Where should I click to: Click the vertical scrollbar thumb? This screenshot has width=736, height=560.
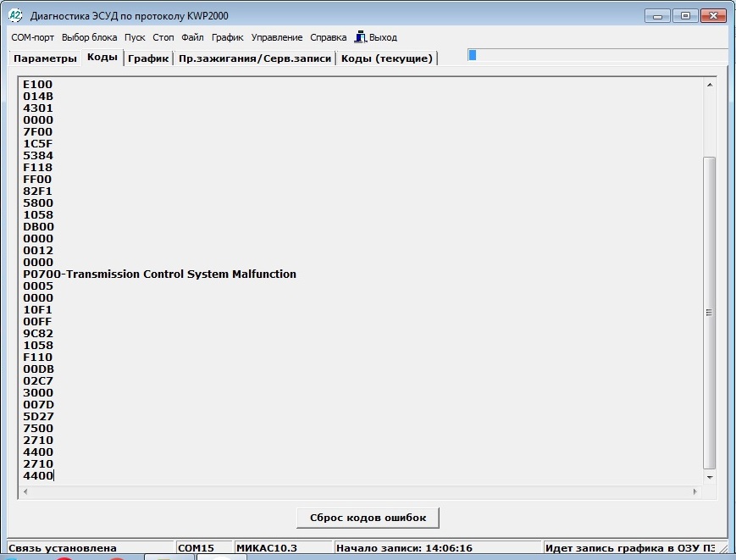coord(710,312)
